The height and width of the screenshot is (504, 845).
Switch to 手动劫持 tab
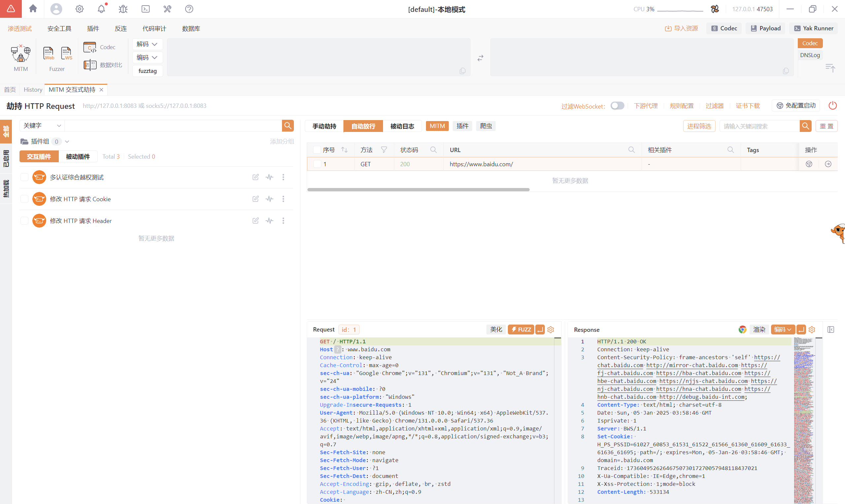click(x=324, y=126)
